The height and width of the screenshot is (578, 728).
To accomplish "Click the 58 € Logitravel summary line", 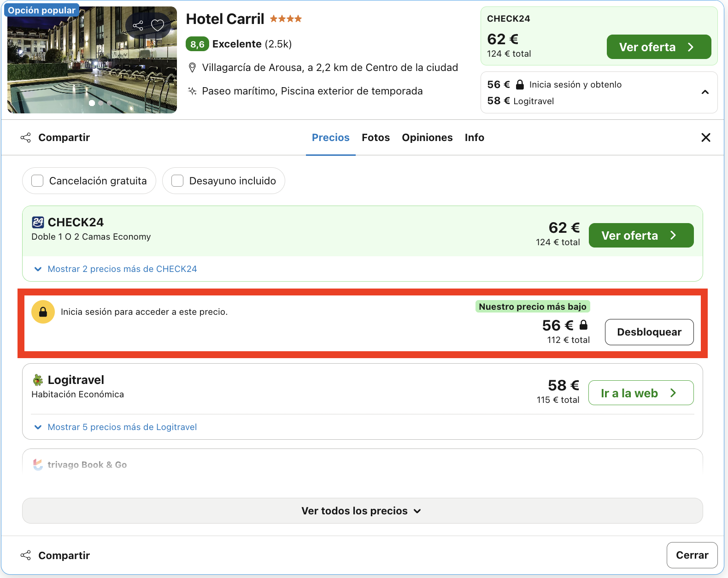I will tap(520, 101).
